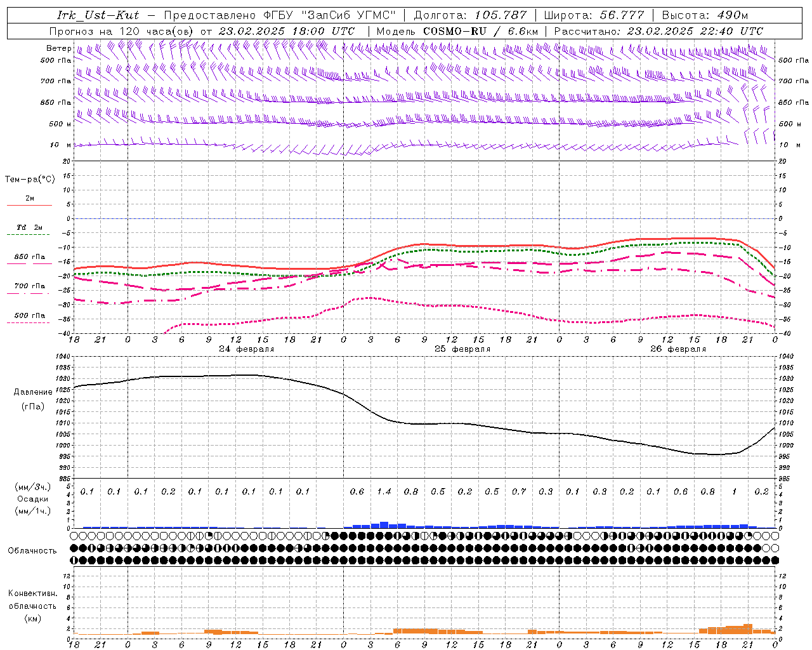Click the 'Тем-ра(°C)' axis label
This screenshot has width=812, height=650.
(30, 180)
